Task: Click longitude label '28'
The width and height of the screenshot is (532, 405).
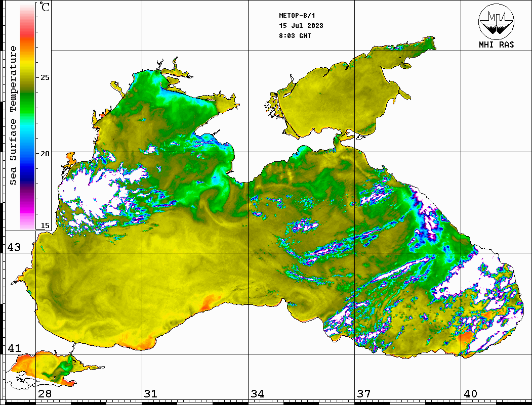Action: (x=45, y=393)
